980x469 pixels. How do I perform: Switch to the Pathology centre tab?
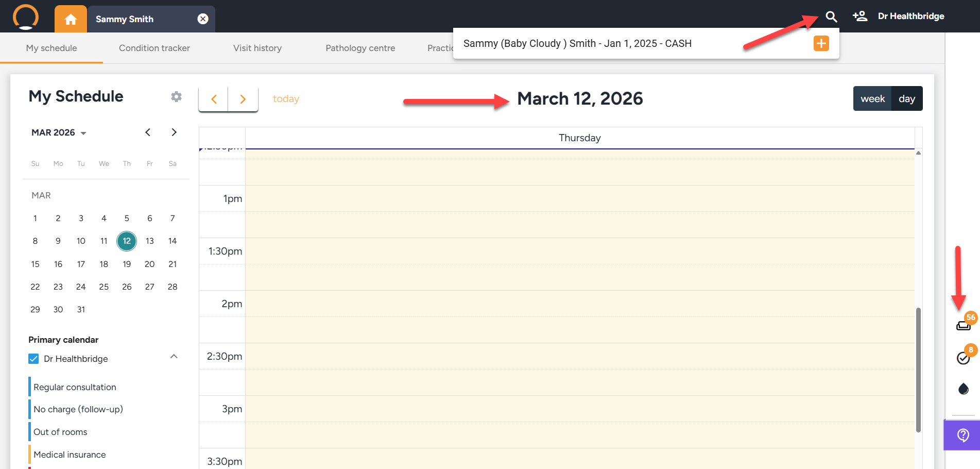coord(360,48)
